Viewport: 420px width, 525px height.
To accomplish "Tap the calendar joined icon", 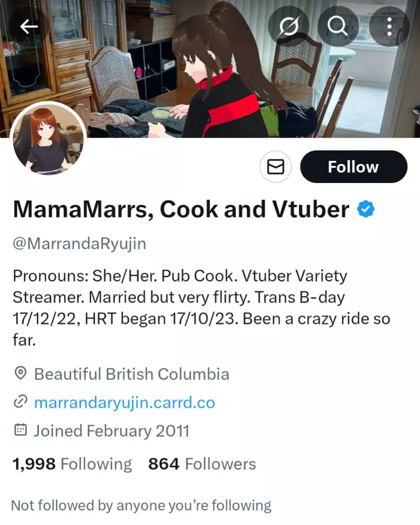I will 20,430.
